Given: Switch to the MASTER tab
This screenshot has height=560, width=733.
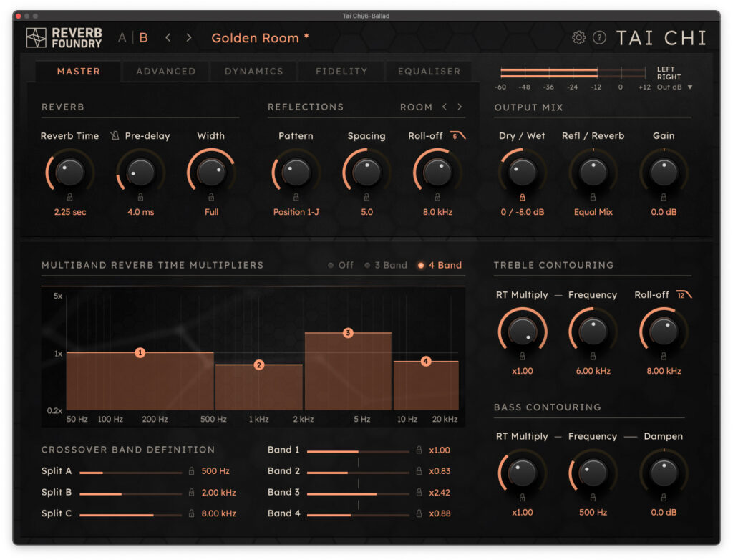Looking at the screenshot, I should 79,71.
